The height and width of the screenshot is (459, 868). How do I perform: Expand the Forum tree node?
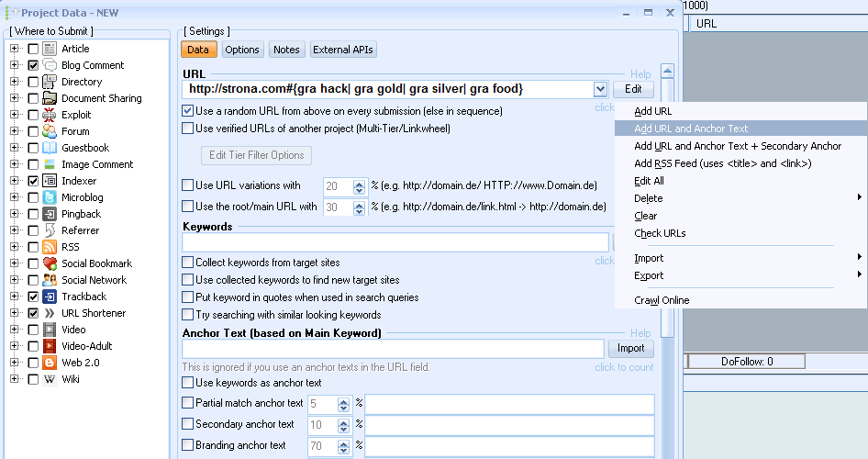pyautogui.click(x=15, y=131)
